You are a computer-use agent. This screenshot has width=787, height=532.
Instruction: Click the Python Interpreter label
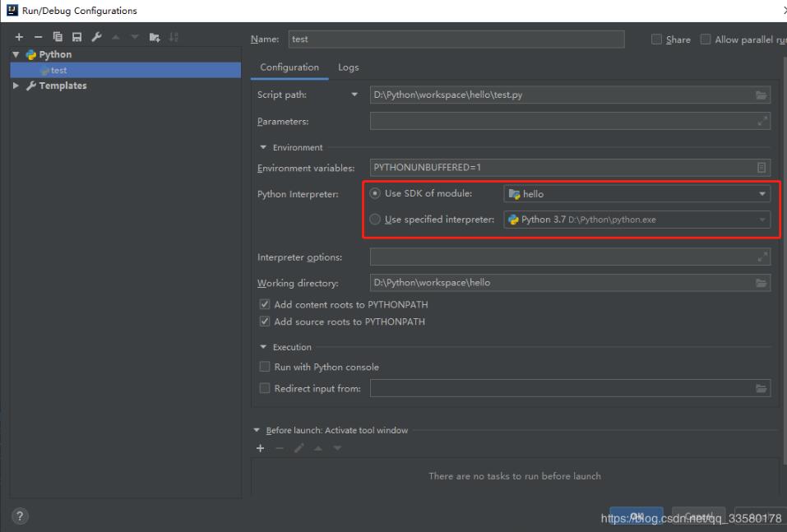click(x=298, y=194)
